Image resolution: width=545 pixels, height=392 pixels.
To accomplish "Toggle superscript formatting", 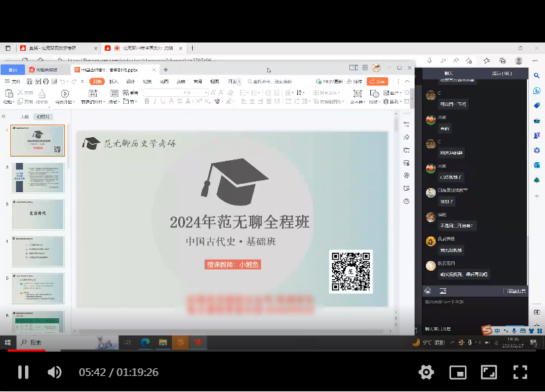I will (x=199, y=101).
